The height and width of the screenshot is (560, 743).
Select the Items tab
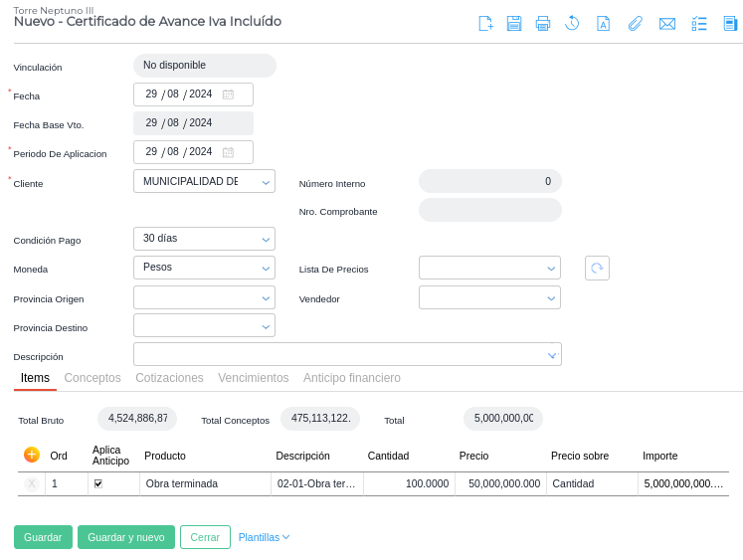coord(35,378)
